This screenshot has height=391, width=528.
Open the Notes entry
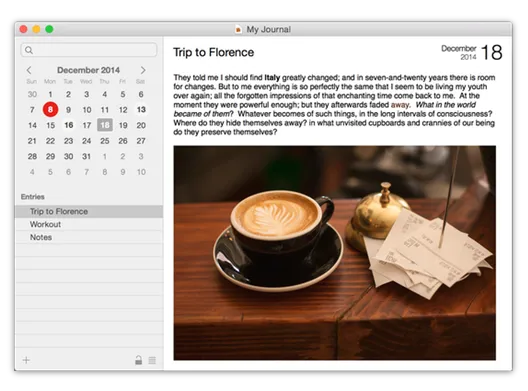click(89, 237)
